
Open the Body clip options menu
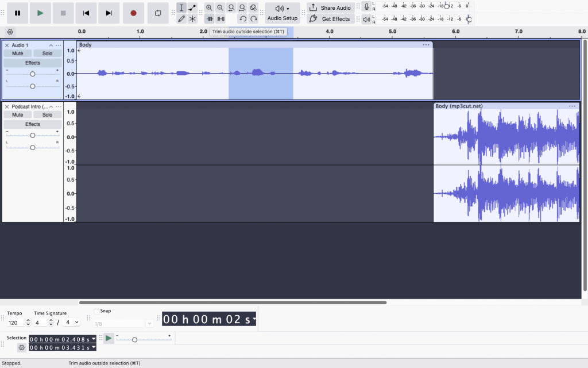tap(425, 45)
